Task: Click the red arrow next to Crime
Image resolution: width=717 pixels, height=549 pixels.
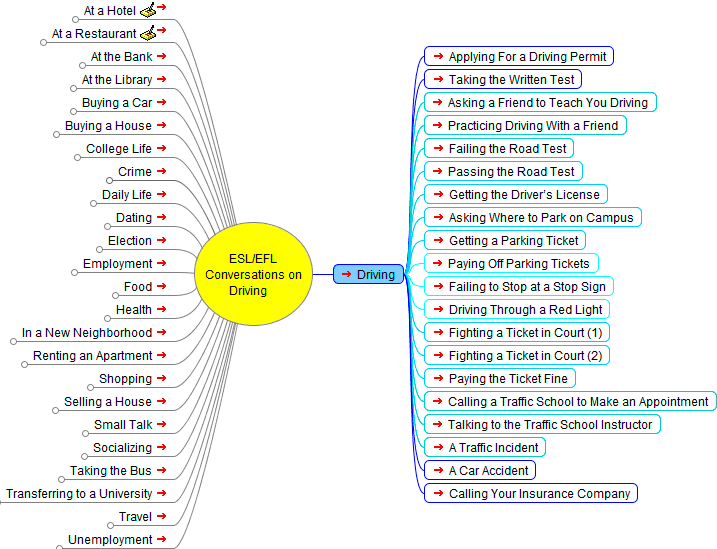Action: [162, 172]
